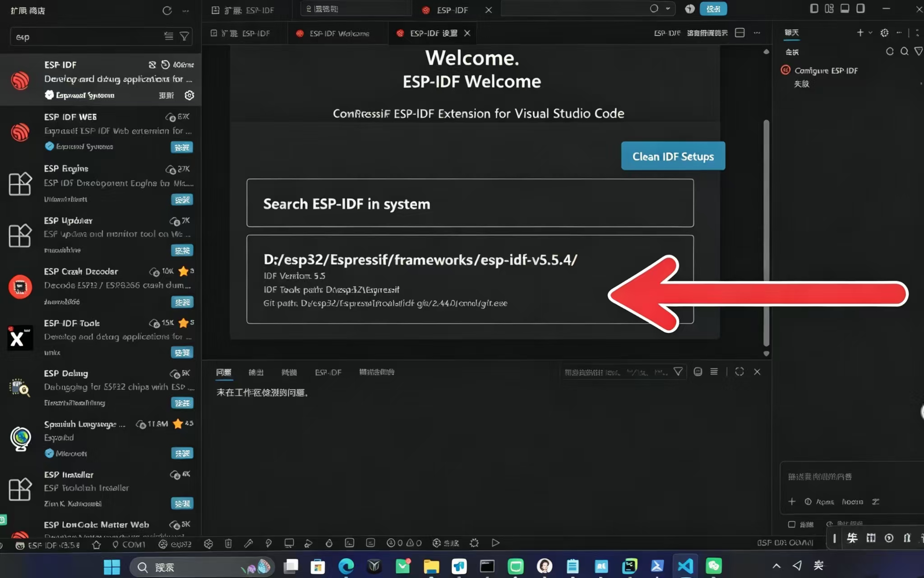Tick the checkbox below the chat input
This screenshot has height=578, width=924.
click(x=791, y=524)
